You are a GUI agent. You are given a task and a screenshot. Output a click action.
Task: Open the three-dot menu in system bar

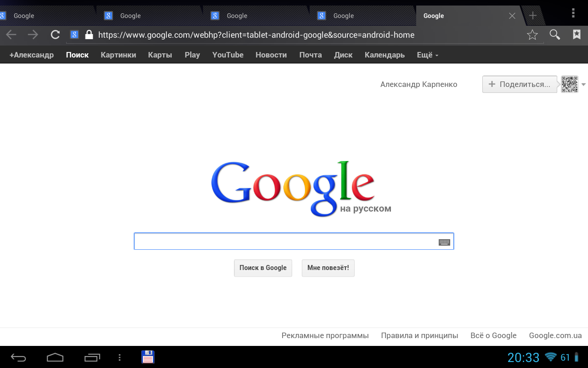click(119, 357)
